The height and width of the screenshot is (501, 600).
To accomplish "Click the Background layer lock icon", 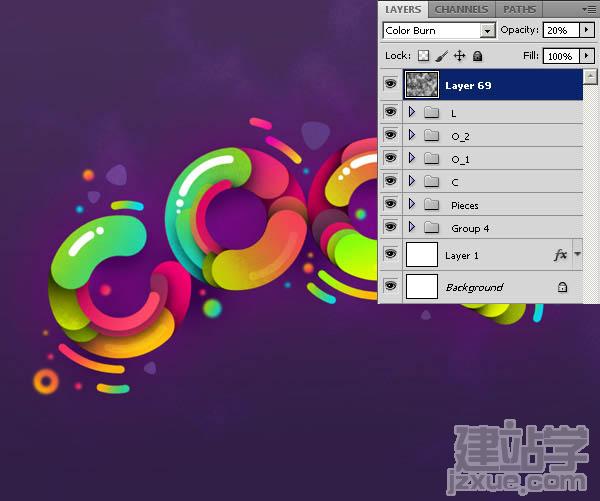I will (562, 287).
